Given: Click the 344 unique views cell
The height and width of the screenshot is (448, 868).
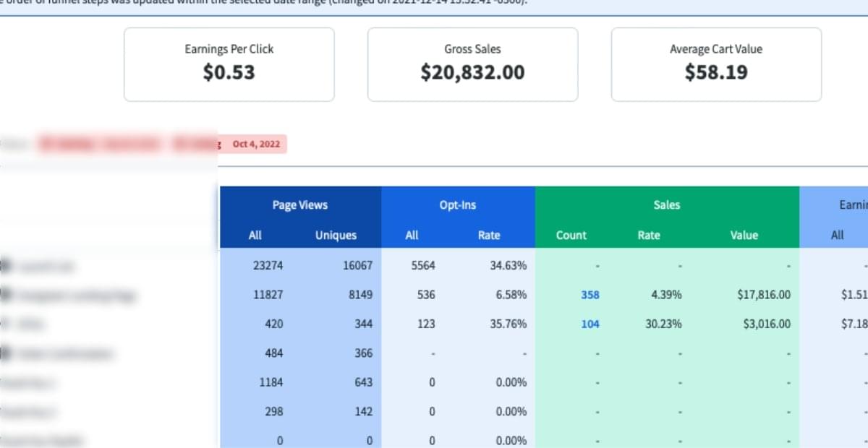Looking at the screenshot, I should click(363, 324).
